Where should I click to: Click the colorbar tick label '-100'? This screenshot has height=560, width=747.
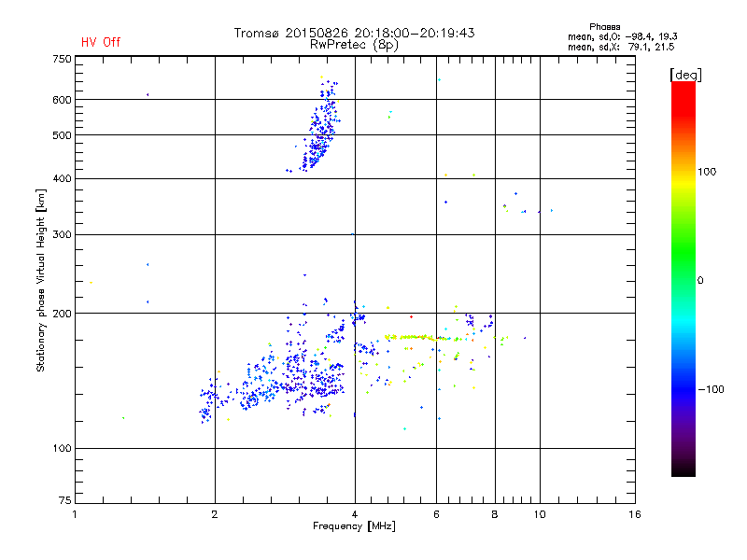click(711, 389)
